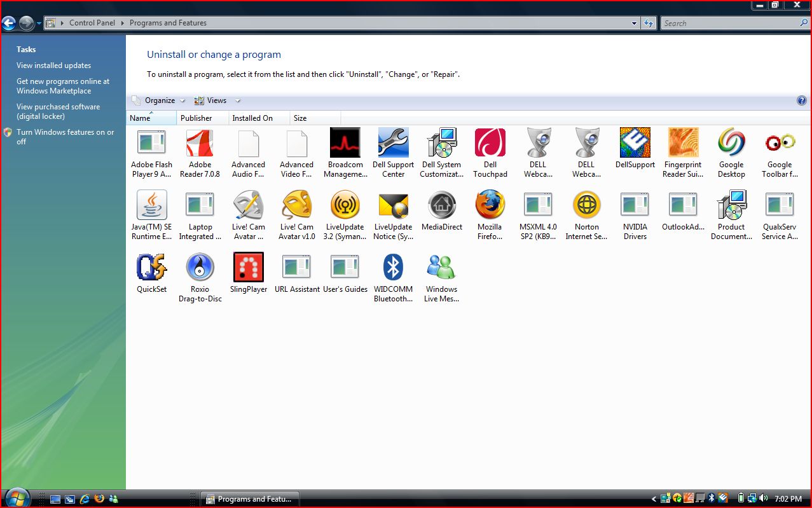Select Norton Internet Security icon
Screen dimensions: 812x508
[x=586, y=205]
